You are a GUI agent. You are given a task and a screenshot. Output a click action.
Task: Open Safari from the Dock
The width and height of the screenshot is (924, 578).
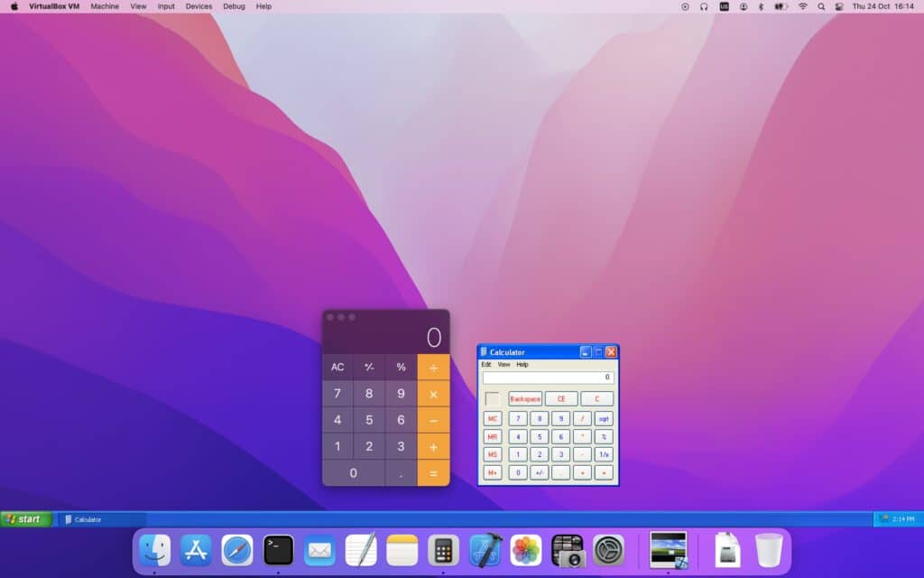click(x=237, y=550)
